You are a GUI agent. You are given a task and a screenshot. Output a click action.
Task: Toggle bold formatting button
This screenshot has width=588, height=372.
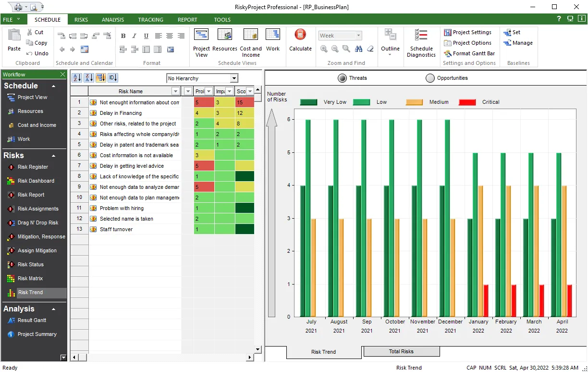pos(123,36)
